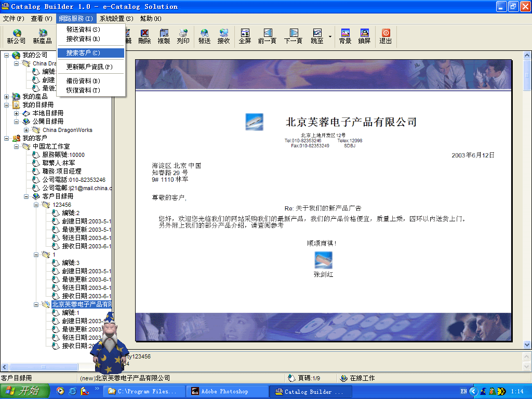Click the 發送 send toolbar icon
The image size is (532, 399).
(204, 36)
